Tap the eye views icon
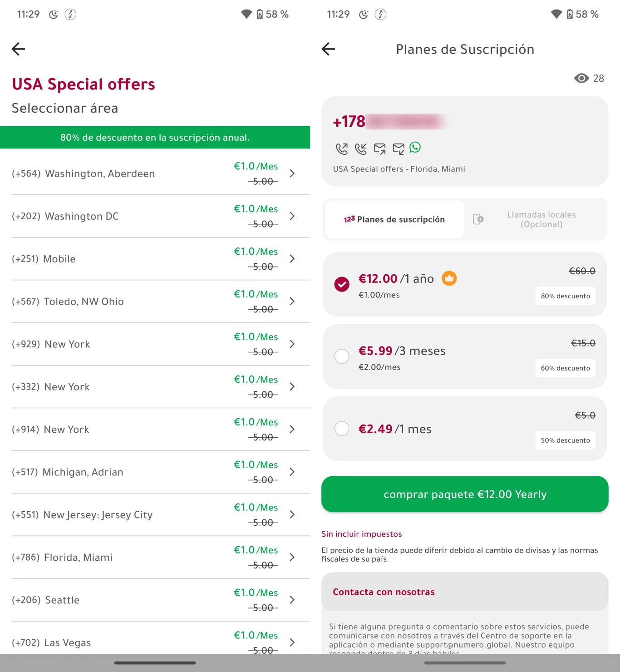Image resolution: width=620 pixels, height=672 pixels. (x=581, y=78)
